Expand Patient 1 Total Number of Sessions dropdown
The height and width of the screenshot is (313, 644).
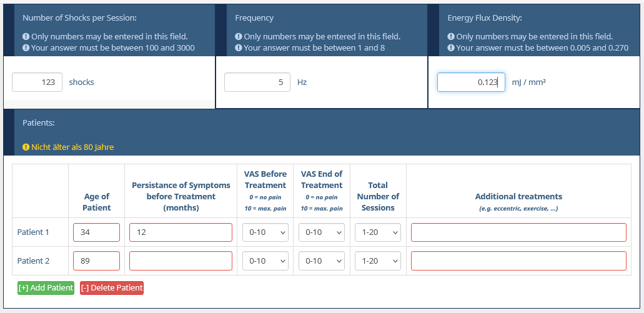pos(377,232)
